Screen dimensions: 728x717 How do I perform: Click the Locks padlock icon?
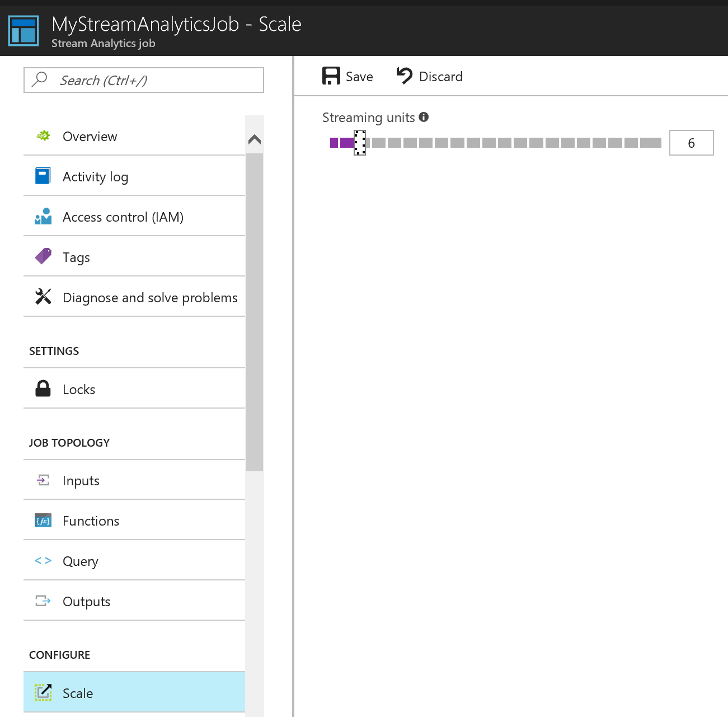pyautogui.click(x=43, y=388)
